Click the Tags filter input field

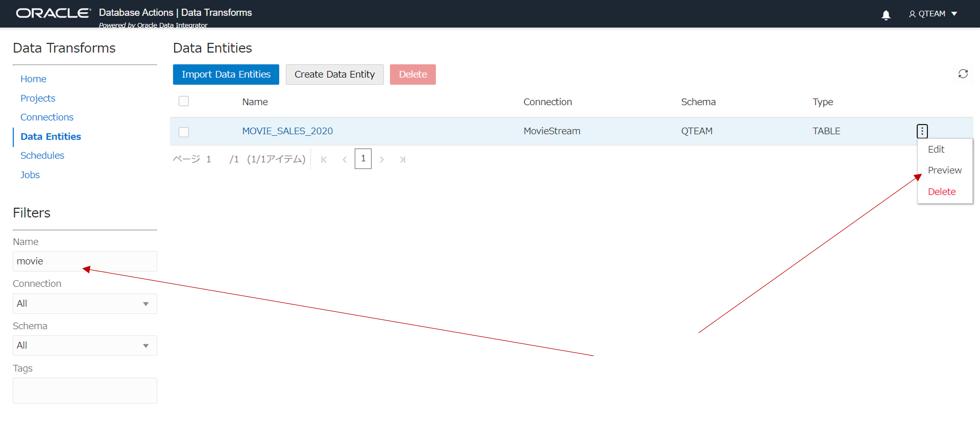[x=85, y=390]
